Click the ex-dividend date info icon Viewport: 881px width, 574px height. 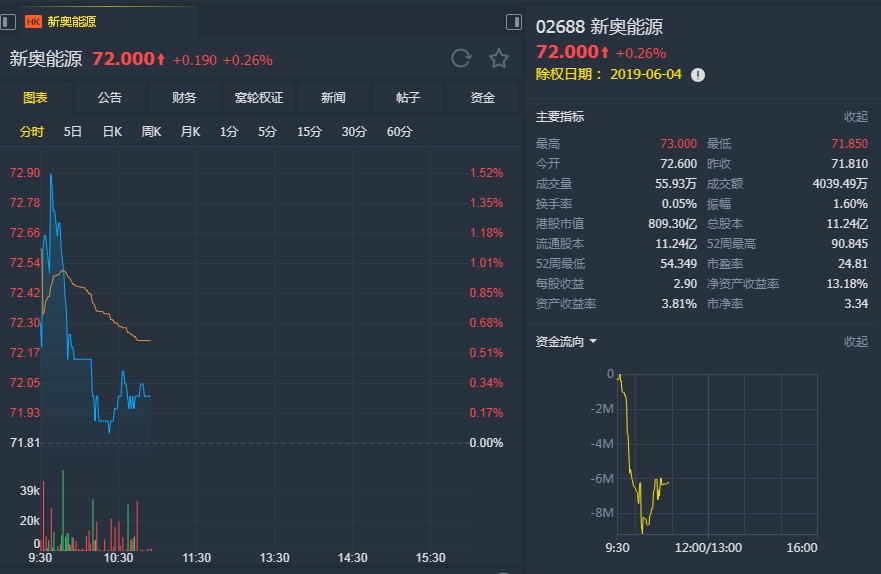click(x=698, y=75)
